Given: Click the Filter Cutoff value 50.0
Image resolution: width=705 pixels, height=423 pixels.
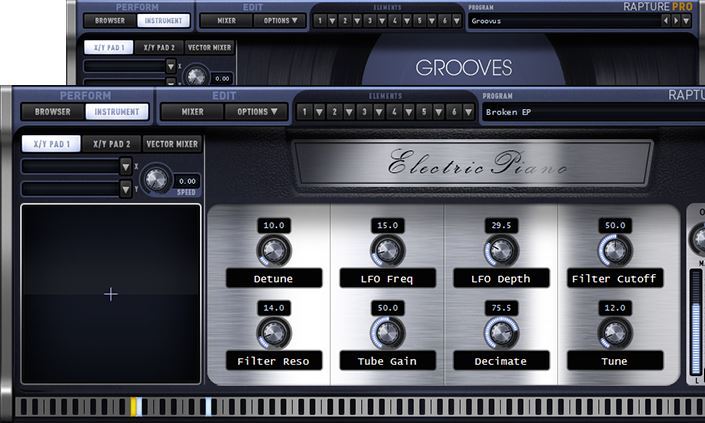Looking at the screenshot, I should (x=615, y=225).
